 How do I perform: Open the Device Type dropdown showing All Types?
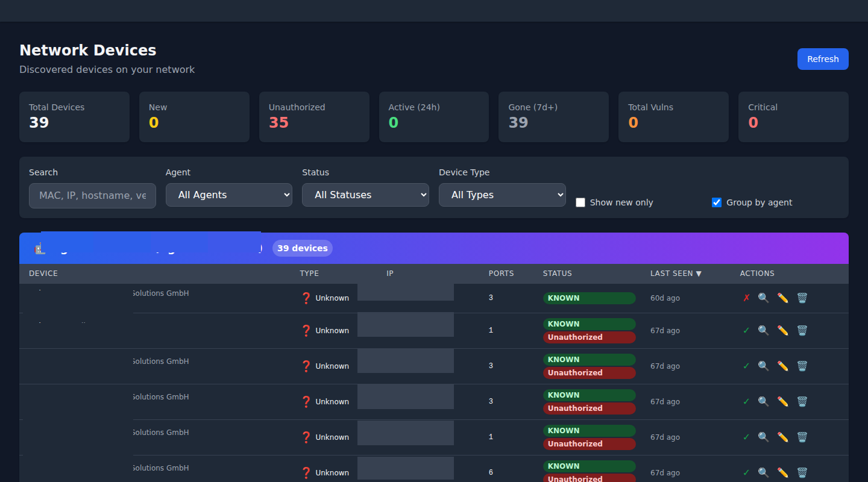pos(502,195)
